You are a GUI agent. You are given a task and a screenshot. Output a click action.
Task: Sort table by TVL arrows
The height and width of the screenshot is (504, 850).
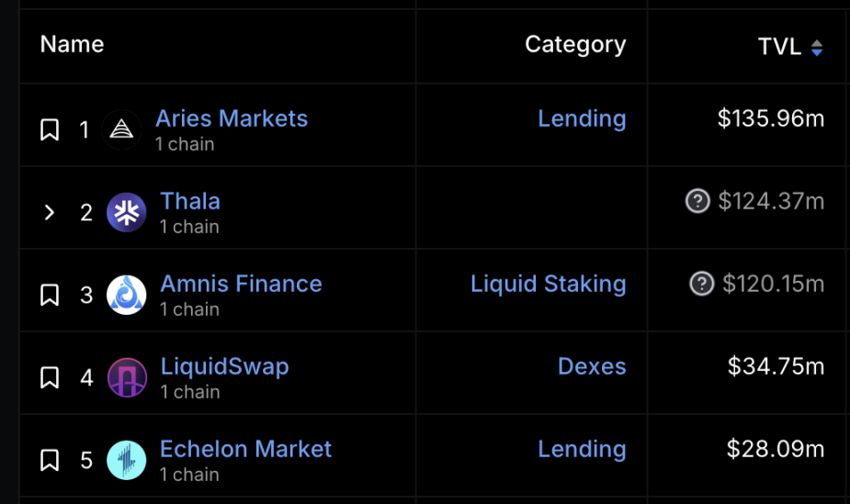(817, 48)
